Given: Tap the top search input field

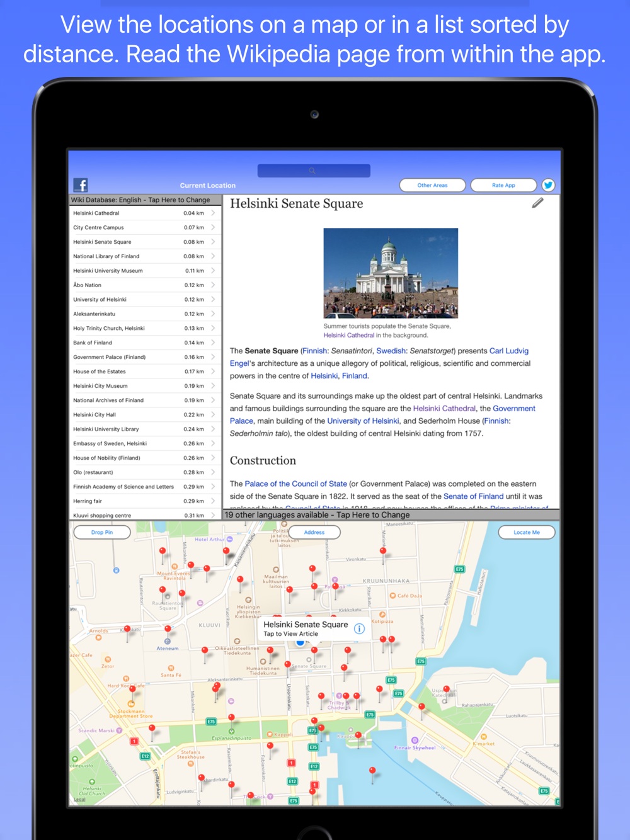Looking at the screenshot, I should [314, 171].
